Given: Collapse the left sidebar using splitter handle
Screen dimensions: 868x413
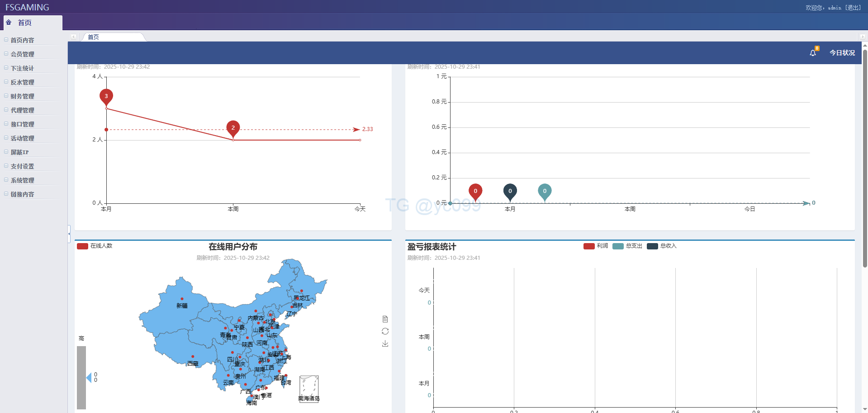Looking at the screenshot, I should (69, 234).
